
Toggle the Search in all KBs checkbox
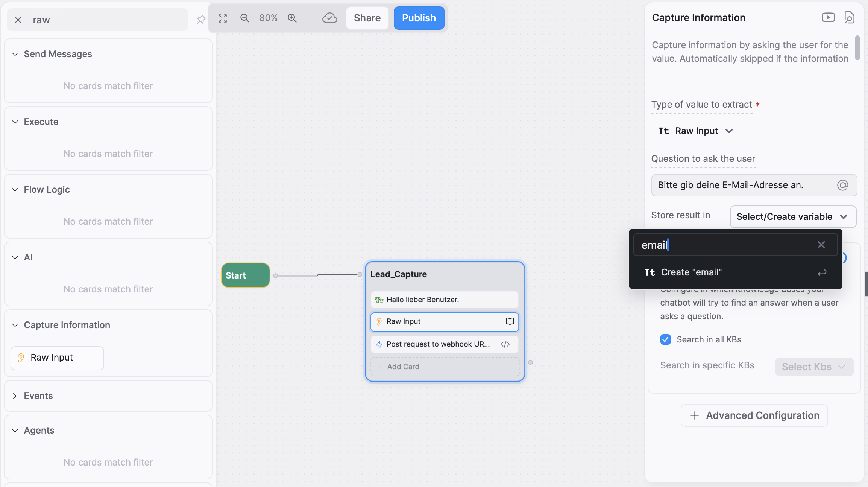pos(665,339)
